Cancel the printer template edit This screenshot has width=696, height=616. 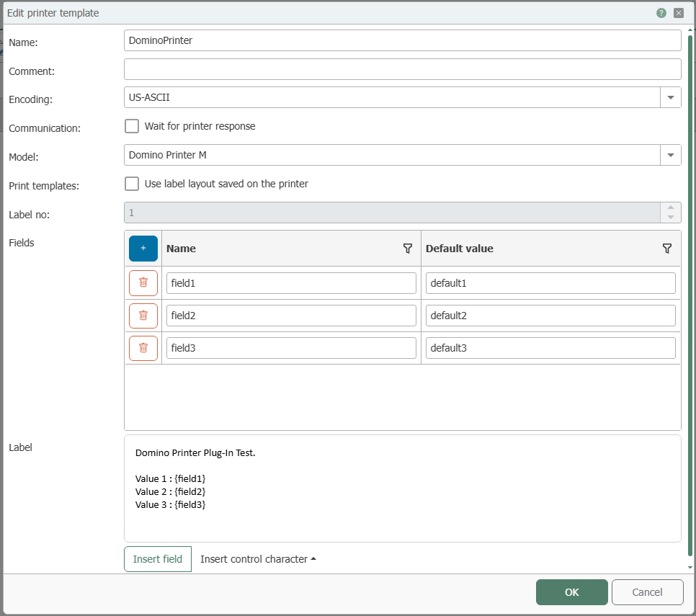(647, 592)
